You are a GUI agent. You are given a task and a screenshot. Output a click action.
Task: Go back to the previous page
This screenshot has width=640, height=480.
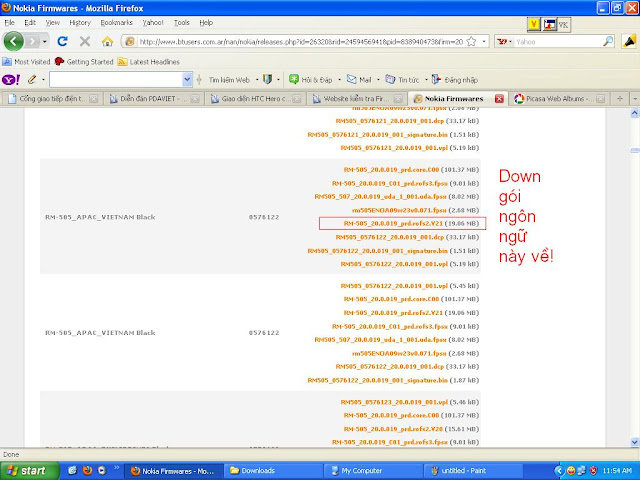13,41
